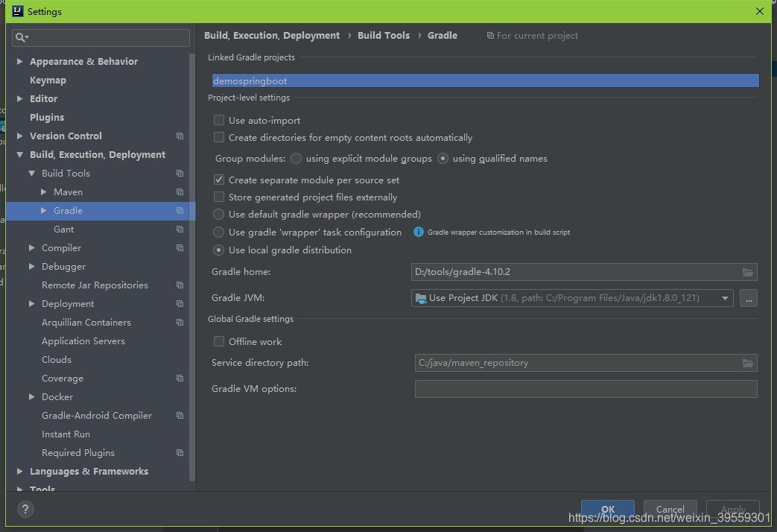777x532 pixels.
Task: Click the Service directory path folder icon
Action: 748,363
